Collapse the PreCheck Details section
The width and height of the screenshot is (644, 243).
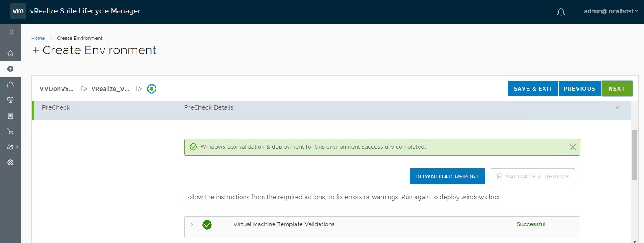tap(617, 107)
